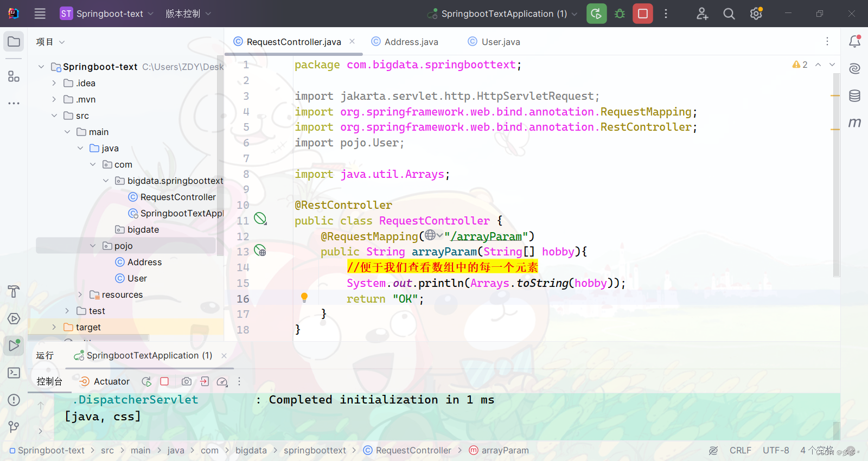Switch to the User.java editor tab
The width and height of the screenshot is (868, 461).
[494, 42]
